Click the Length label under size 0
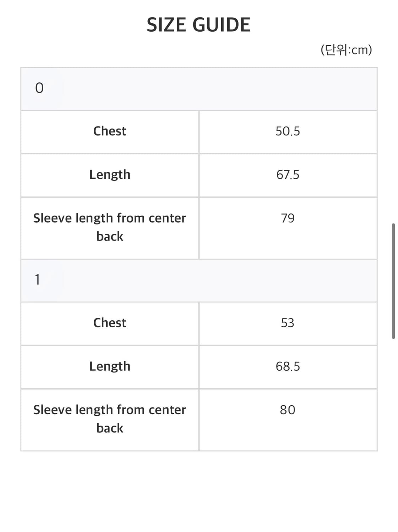Image resolution: width=398 pixels, height=532 pixels. click(x=110, y=174)
